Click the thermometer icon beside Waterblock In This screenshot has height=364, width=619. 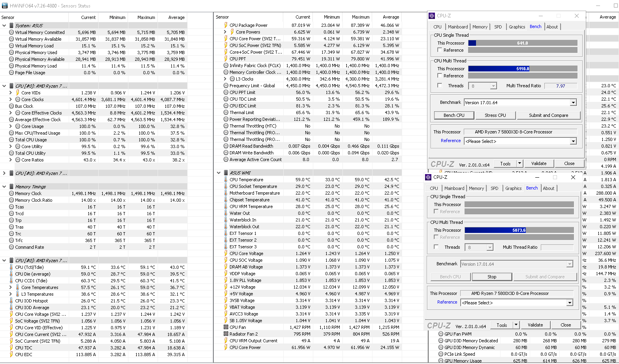point(226,220)
